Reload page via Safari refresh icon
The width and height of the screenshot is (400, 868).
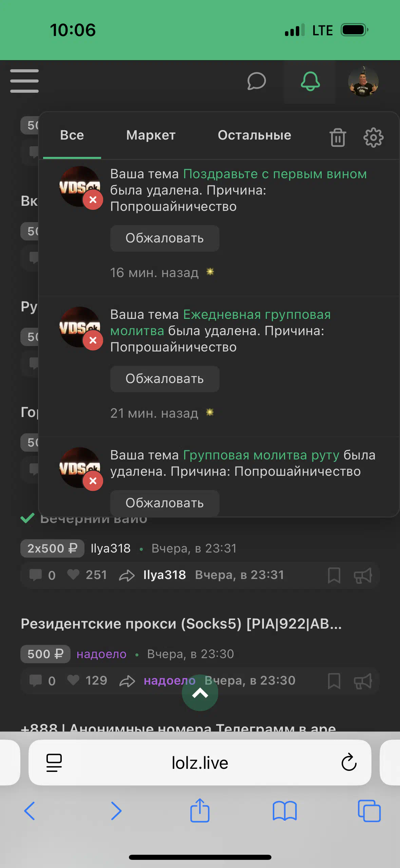[x=349, y=763]
